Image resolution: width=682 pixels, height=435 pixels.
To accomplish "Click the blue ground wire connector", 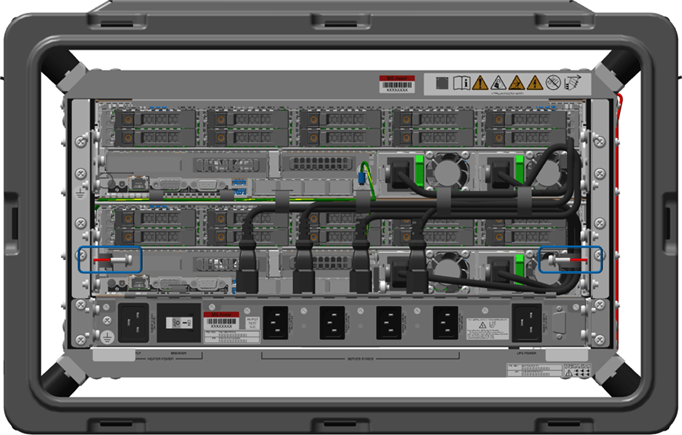I will coord(361,177).
